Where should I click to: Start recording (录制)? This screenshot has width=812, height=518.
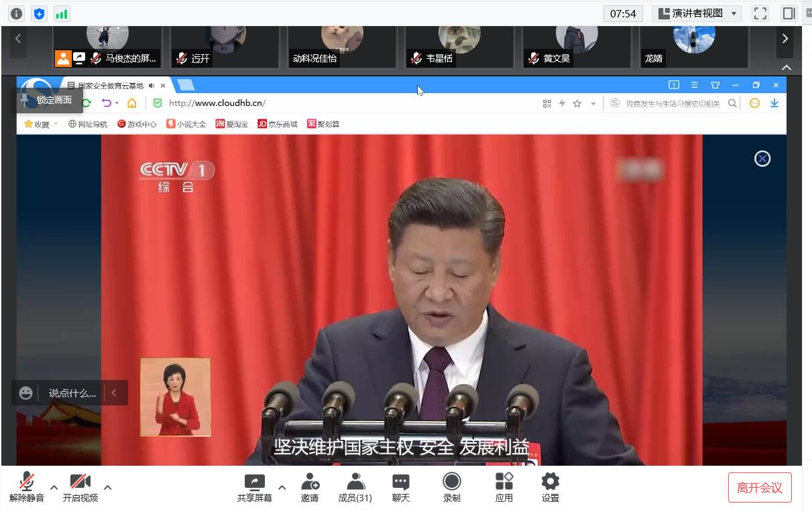tap(452, 487)
